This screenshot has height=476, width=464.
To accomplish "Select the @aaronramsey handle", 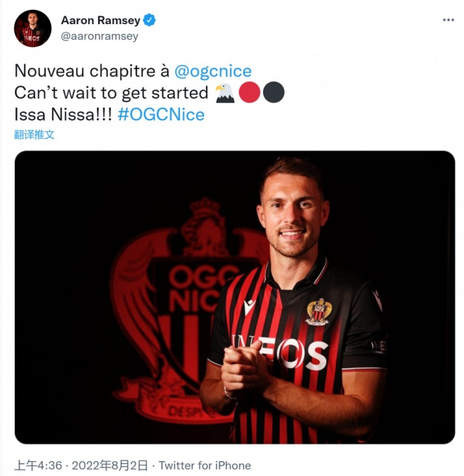I will tap(100, 36).
